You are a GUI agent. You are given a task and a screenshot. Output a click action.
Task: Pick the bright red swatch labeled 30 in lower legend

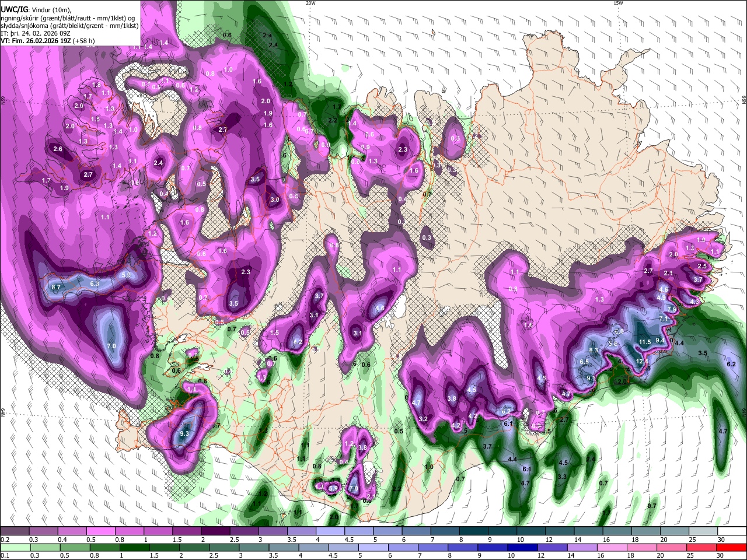click(x=731, y=547)
